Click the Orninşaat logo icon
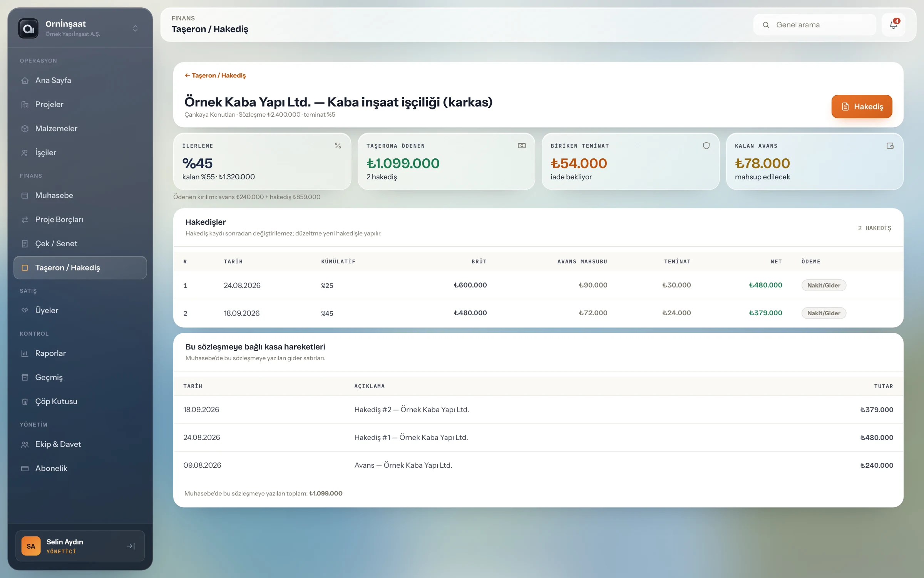924x578 pixels. 28,29
